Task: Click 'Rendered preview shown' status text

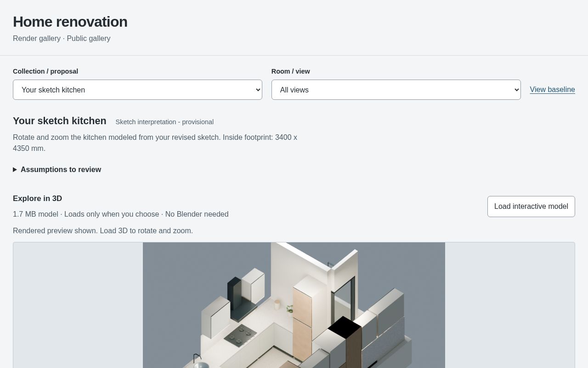Action: (103, 231)
